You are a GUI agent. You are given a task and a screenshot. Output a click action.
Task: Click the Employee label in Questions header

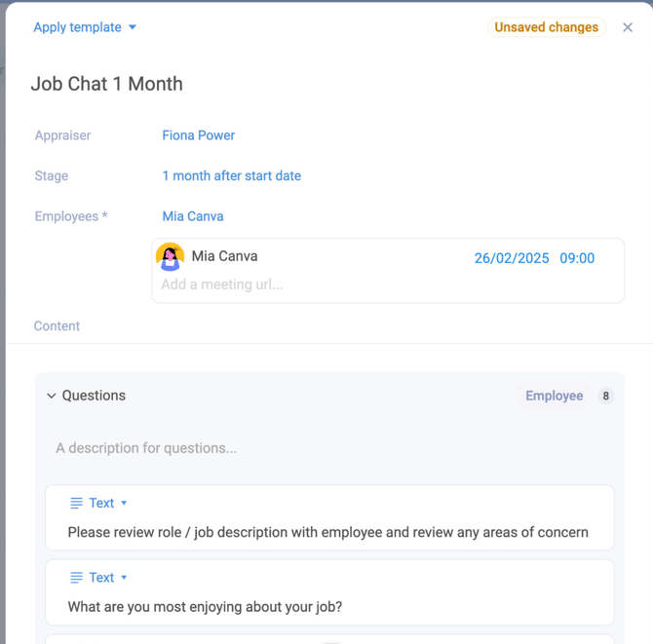click(x=554, y=396)
